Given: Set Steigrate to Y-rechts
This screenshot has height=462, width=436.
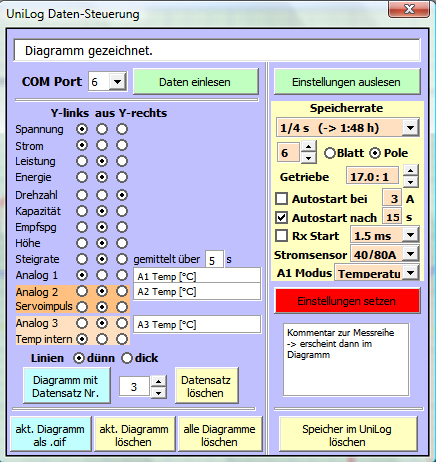Looking at the screenshot, I should pos(122,259).
